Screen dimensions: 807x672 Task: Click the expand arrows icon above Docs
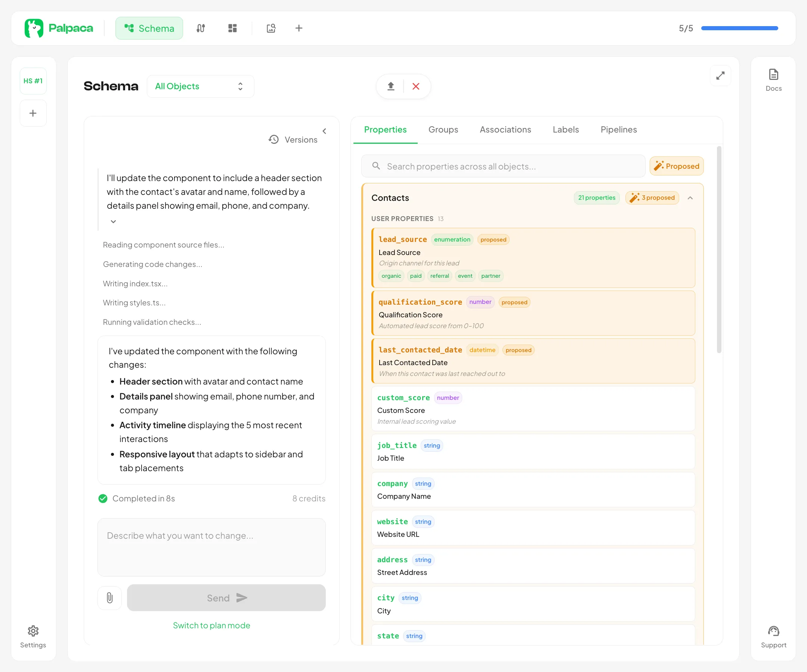(x=721, y=76)
